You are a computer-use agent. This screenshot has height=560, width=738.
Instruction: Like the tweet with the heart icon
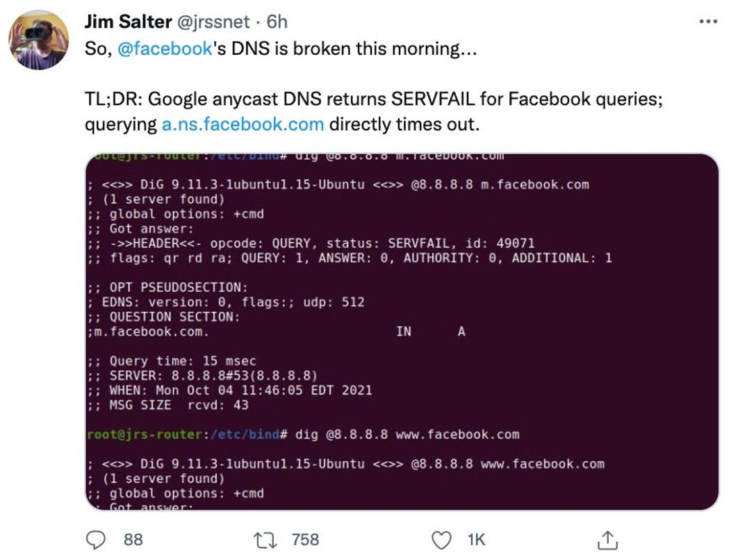(x=441, y=539)
